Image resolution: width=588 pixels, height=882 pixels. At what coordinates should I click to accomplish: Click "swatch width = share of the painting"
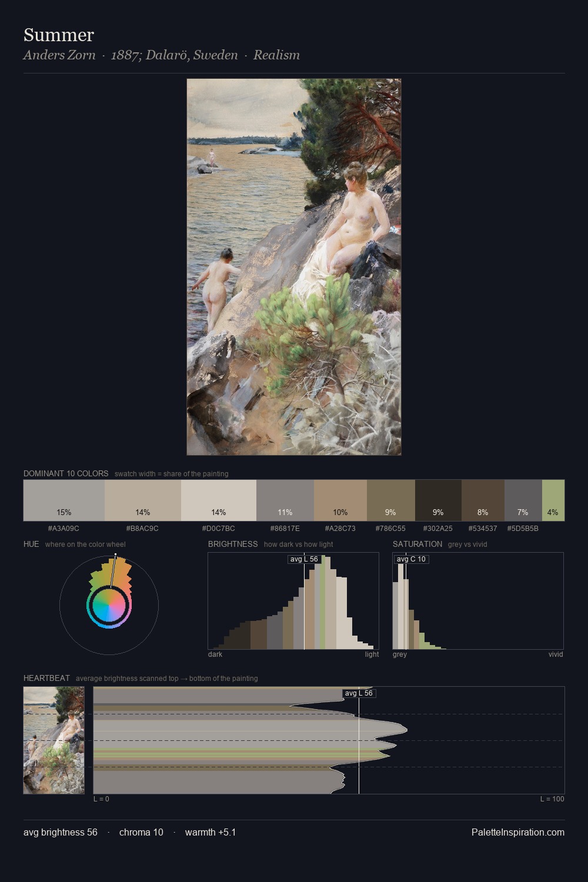click(x=172, y=474)
